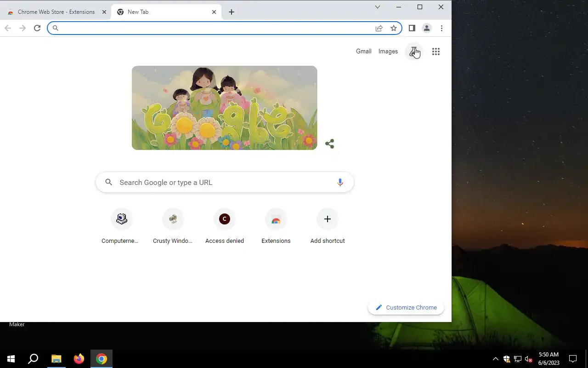Open the network tray icon
The width and height of the screenshot is (588, 368).
tap(518, 359)
